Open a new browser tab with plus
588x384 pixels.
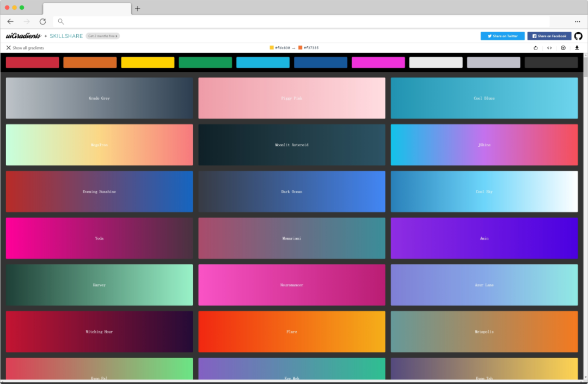tap(138, 9)
